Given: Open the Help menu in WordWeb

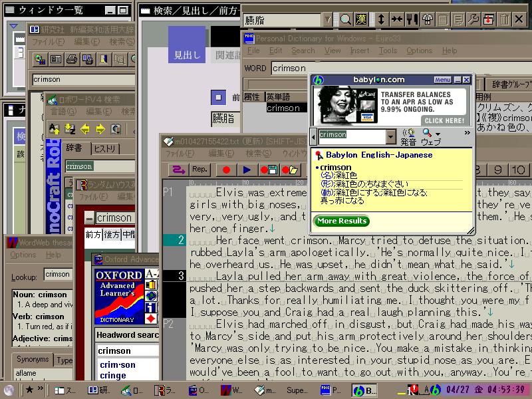Looking at the screenshot, I should (x=53, y=255).
